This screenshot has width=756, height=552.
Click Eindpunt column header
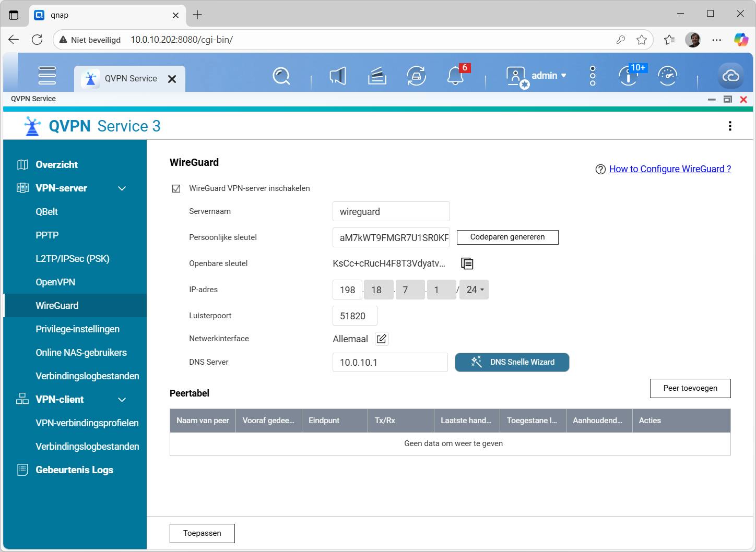(335, 421)
